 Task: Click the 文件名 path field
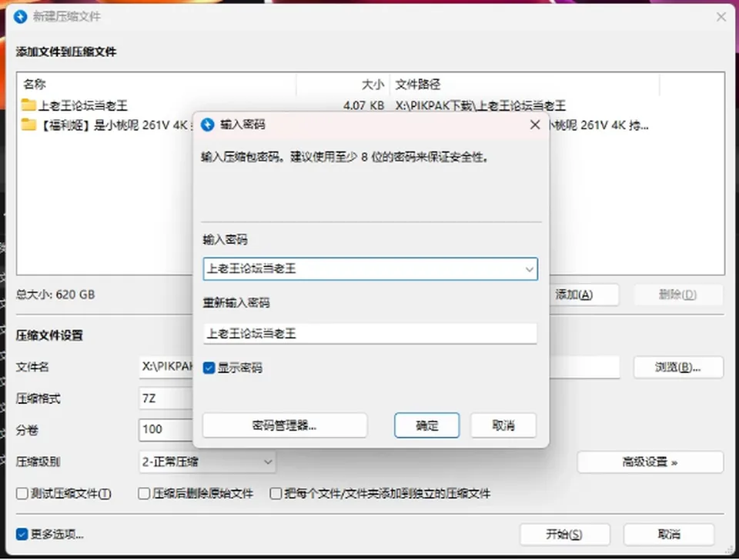click(x=380, y=368)
